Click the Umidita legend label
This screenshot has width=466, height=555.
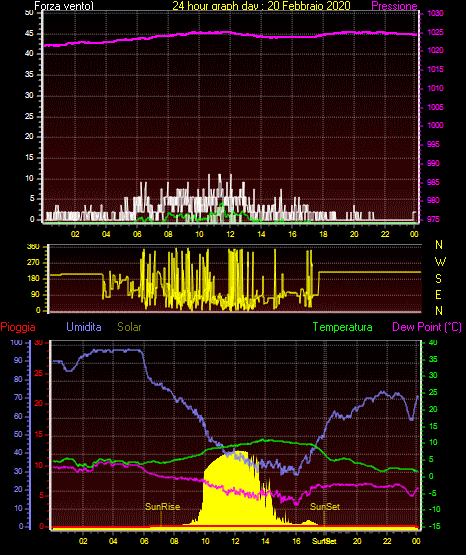[x=84, y=327]
